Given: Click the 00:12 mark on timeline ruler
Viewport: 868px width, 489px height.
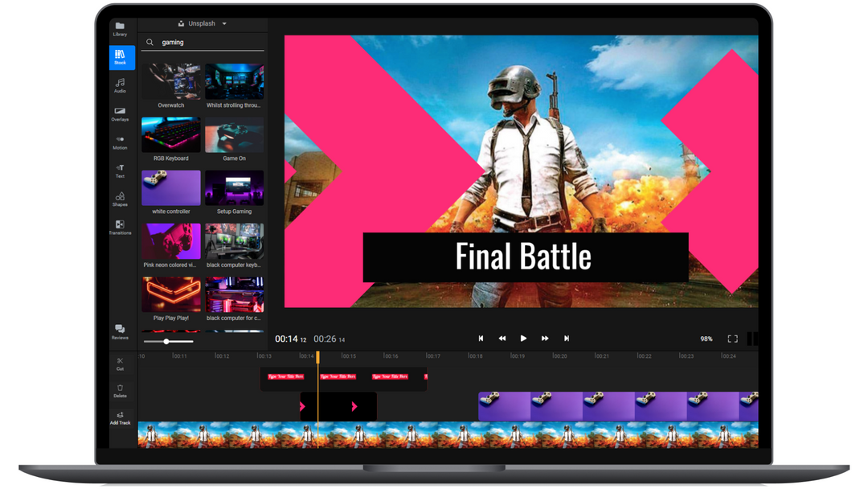Looking at the screenshot, I should pyautogui.click(x=222, y=356).
